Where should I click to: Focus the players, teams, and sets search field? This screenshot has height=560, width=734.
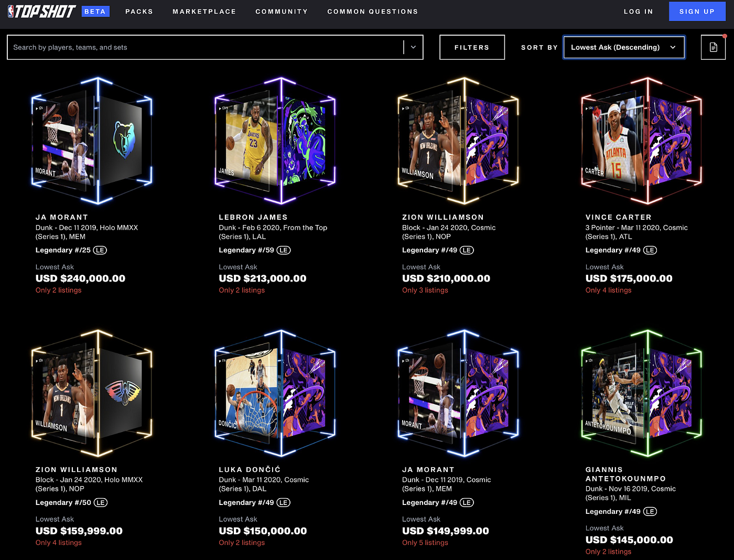204,47
